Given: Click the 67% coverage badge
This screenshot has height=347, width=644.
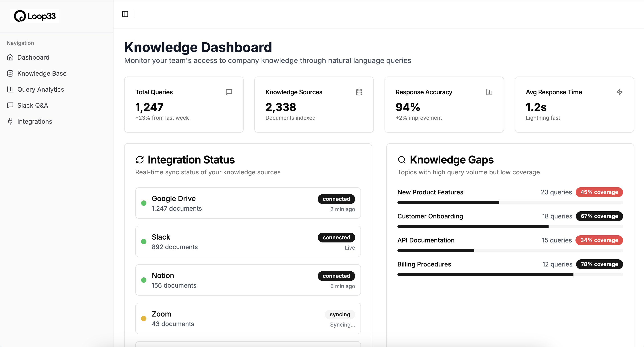Looking at the screenshot, I should point(599,216).
